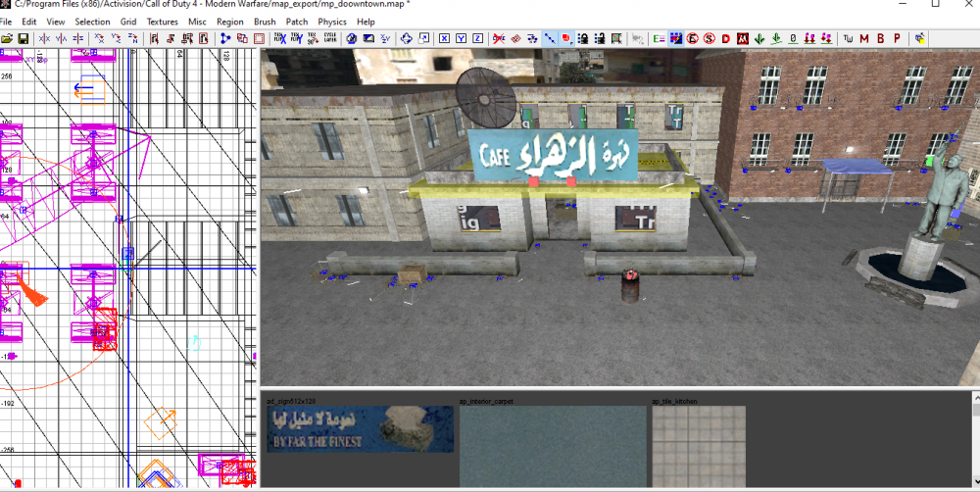Flip selection along X axis

(x=45, y=38)
